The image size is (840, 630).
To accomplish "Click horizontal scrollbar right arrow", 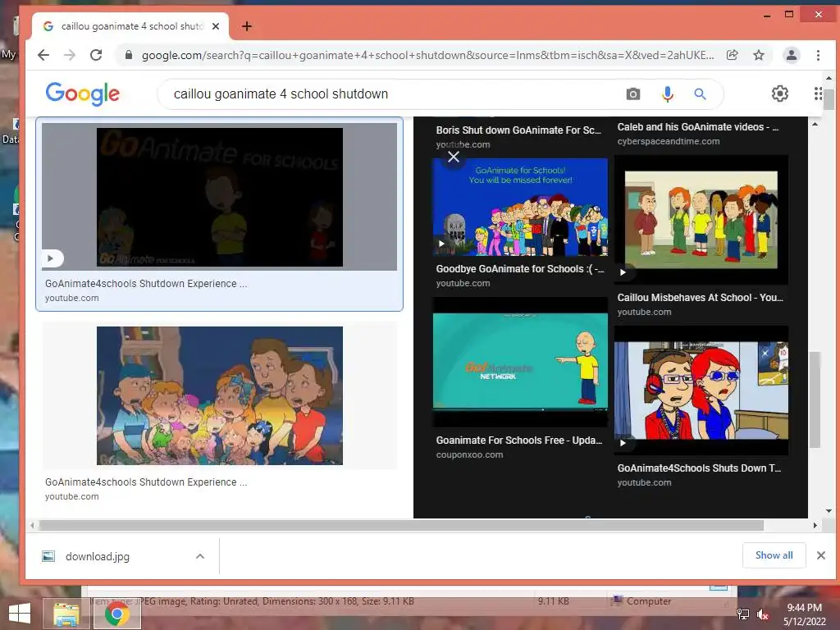I will (815, 526).
